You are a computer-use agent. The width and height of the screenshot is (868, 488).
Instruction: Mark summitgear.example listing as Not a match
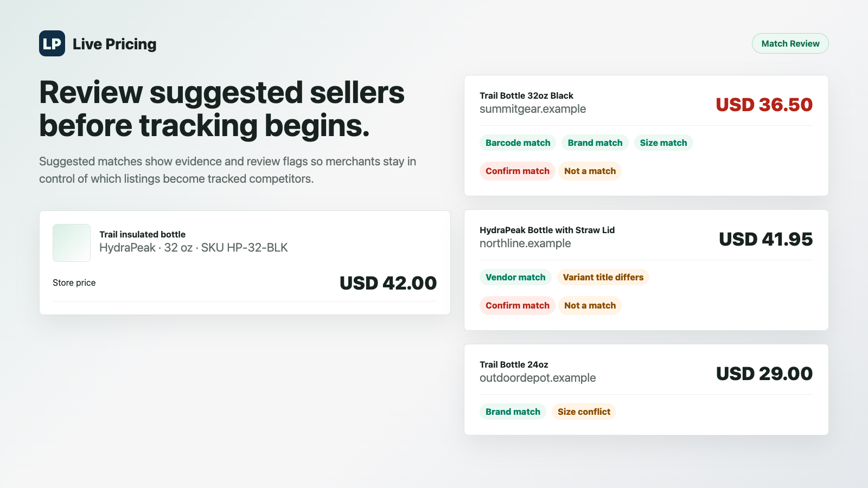590,171
